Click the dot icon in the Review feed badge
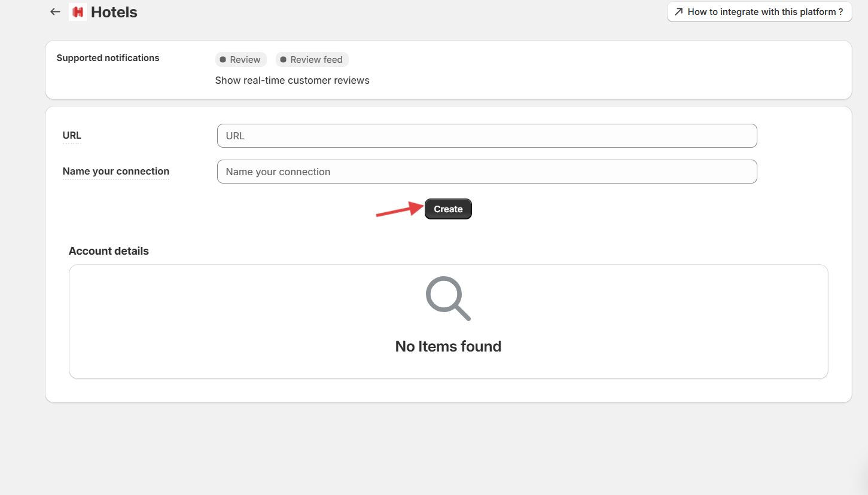 coord(283,60)
